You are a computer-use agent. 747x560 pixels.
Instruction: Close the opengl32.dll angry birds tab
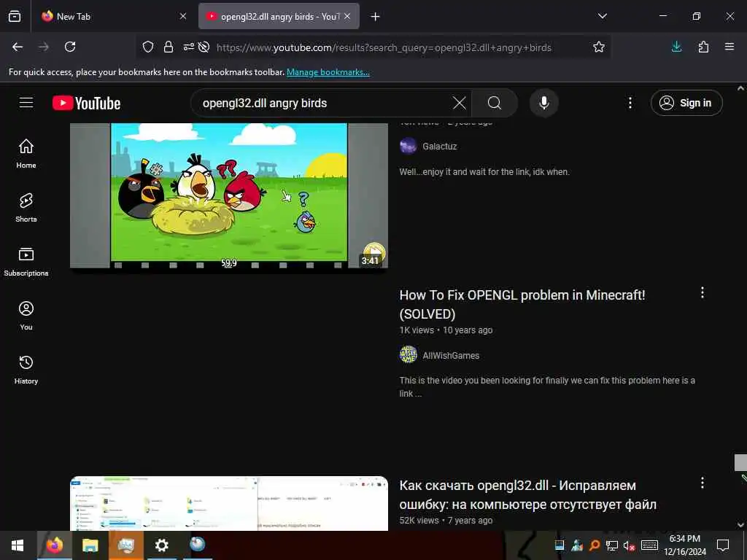347,16
